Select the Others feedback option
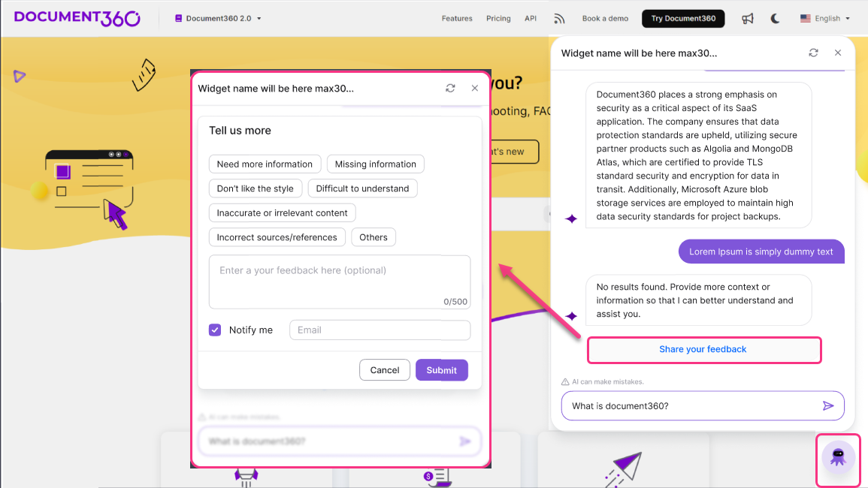The height and width of the screenshot is (488, 868). 373,236
